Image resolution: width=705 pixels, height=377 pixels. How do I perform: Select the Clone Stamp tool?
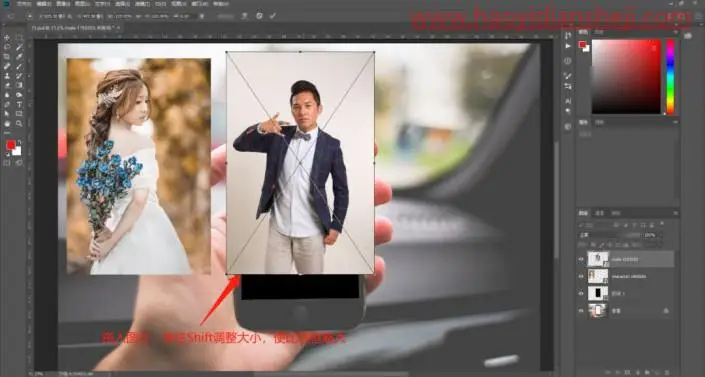click(x=7, y=76)
